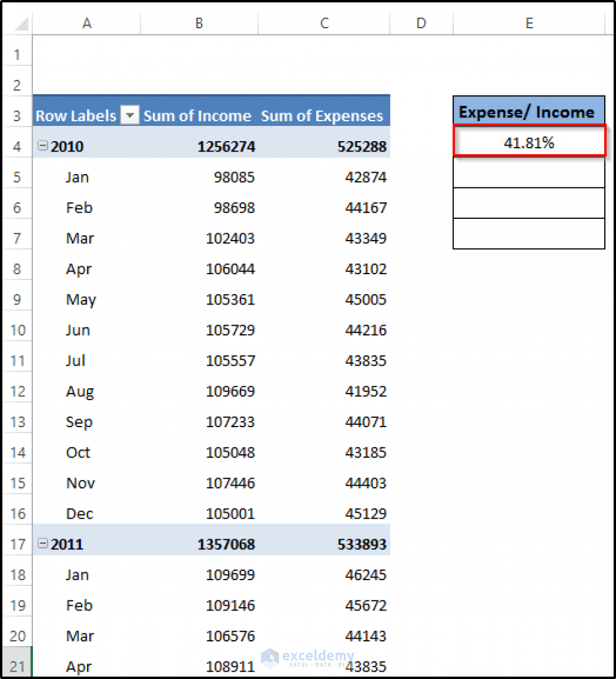
Task: Select column A header
Action: [x=86, y=23]
